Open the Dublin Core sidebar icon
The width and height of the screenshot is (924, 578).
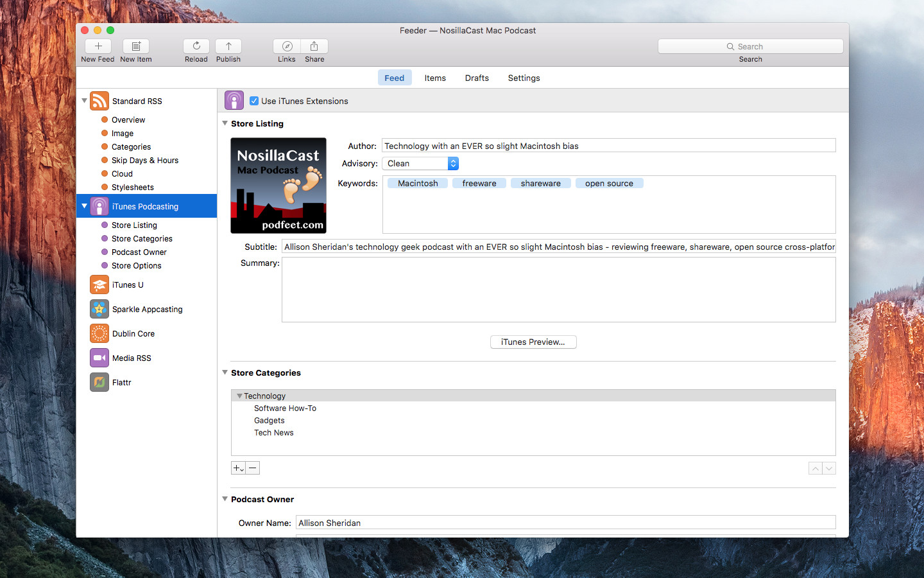tap(99, 333)
